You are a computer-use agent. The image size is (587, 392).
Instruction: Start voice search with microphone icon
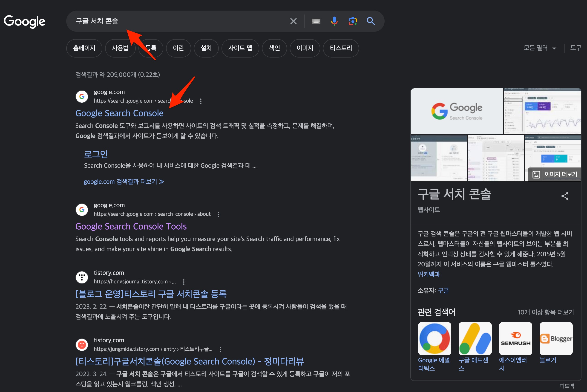[x=334, y=21]
